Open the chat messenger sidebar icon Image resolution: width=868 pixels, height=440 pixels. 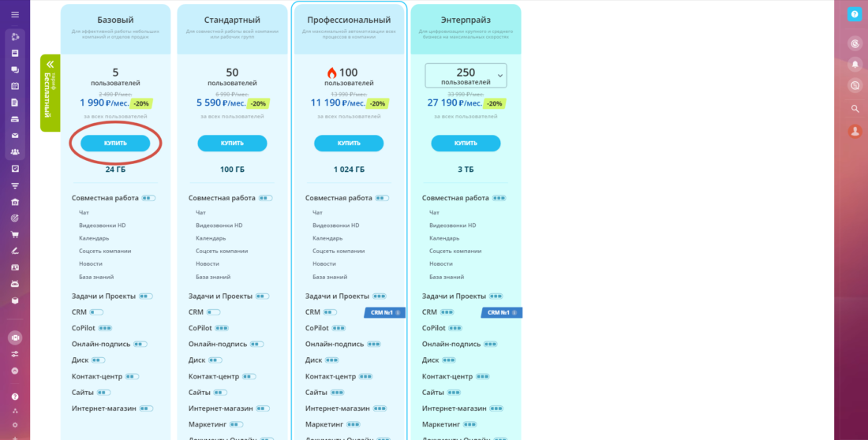point(15,69)
